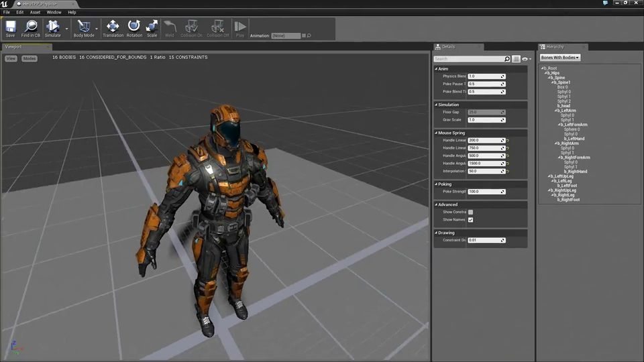The image size is (644, 362).
Task: Open the eye visibility options in Details
Action: click(525, 59)
